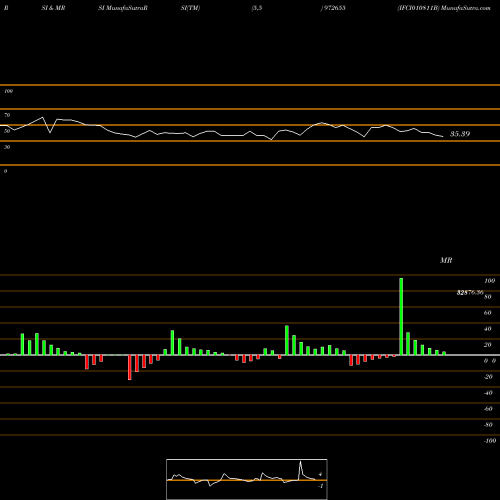This screenshot has width=500, height=500.
Task: Click the 'MR' label above the histogram
Action: [446, 260]
